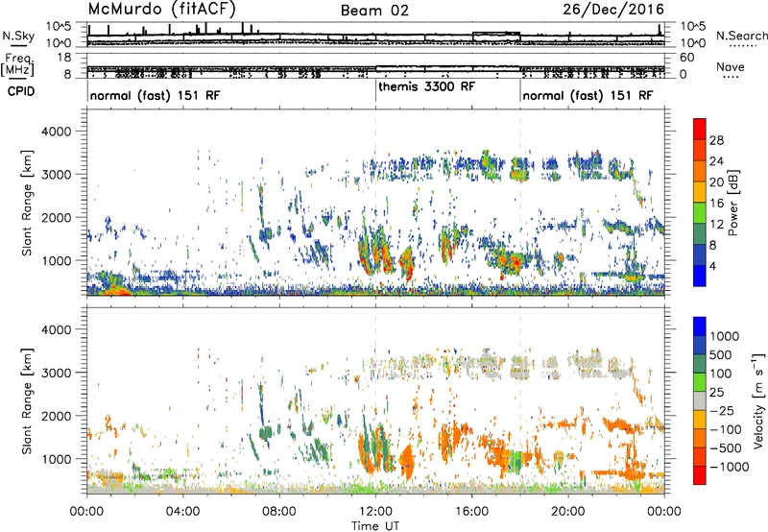Click the -25 label on the Velocity colorbar
Viewport: 768px width, 532px height.
click(721, 411)
